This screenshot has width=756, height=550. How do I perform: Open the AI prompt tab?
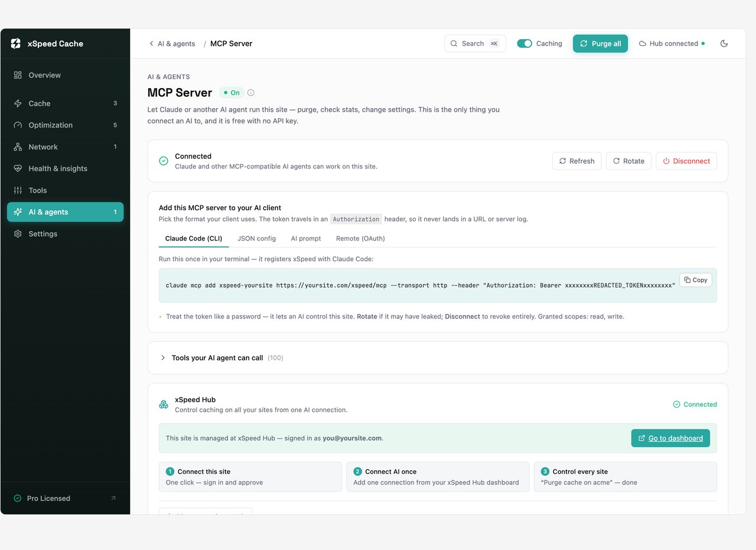coord(306,239)
